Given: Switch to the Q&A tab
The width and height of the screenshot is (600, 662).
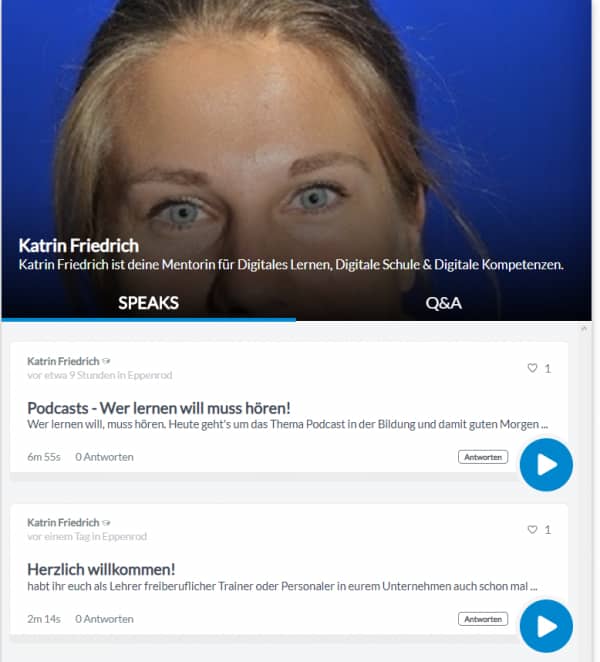Looking at the screenshot, I should point(443,303).
